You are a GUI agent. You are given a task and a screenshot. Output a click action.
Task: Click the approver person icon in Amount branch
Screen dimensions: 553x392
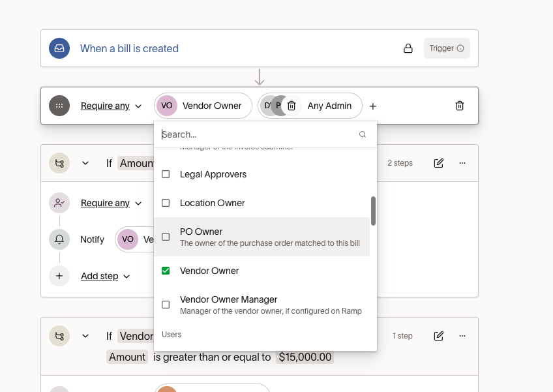pyautogui.click(x=59, y=203)
